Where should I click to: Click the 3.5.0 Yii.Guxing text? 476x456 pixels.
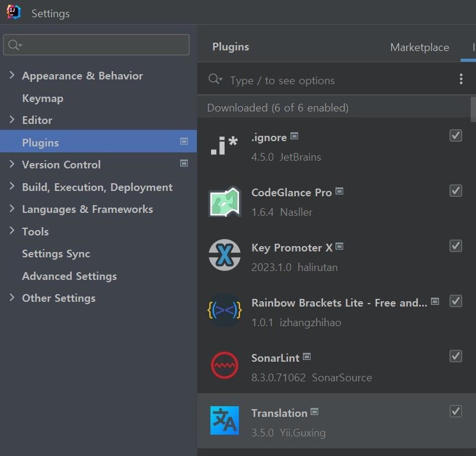[289, 433]
